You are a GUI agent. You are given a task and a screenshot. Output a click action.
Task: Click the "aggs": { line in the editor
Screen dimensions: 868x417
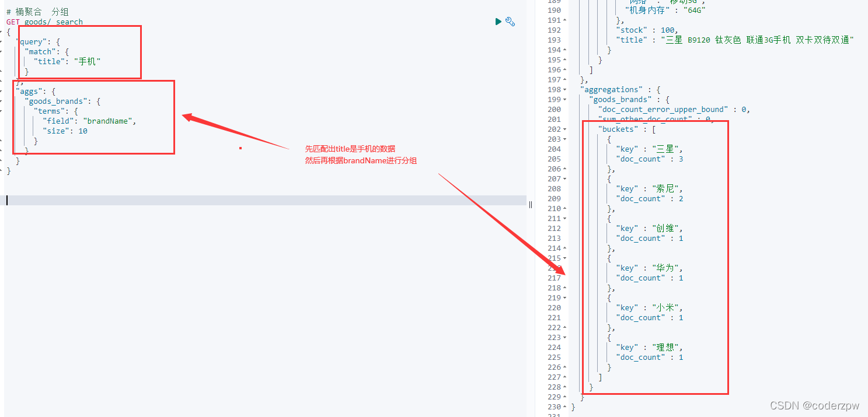click(36, 92)
